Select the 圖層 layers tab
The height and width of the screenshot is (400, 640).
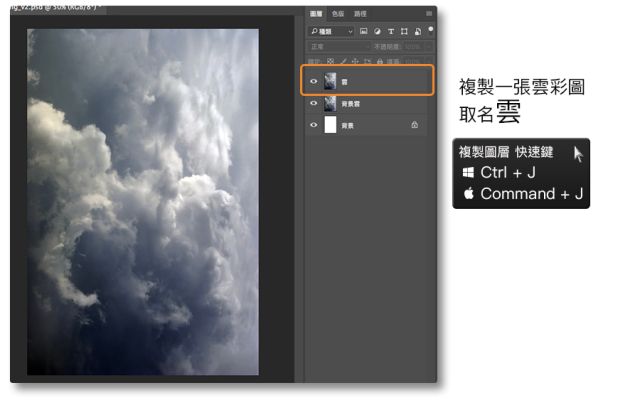(x=315, y=13)
